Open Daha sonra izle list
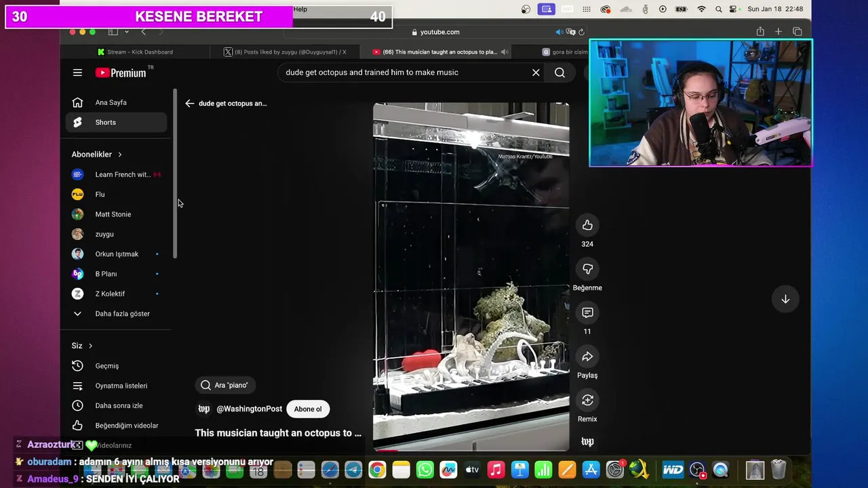Image resolution: width=868 pixels, height=488 pixels. (x=116, y=405)
